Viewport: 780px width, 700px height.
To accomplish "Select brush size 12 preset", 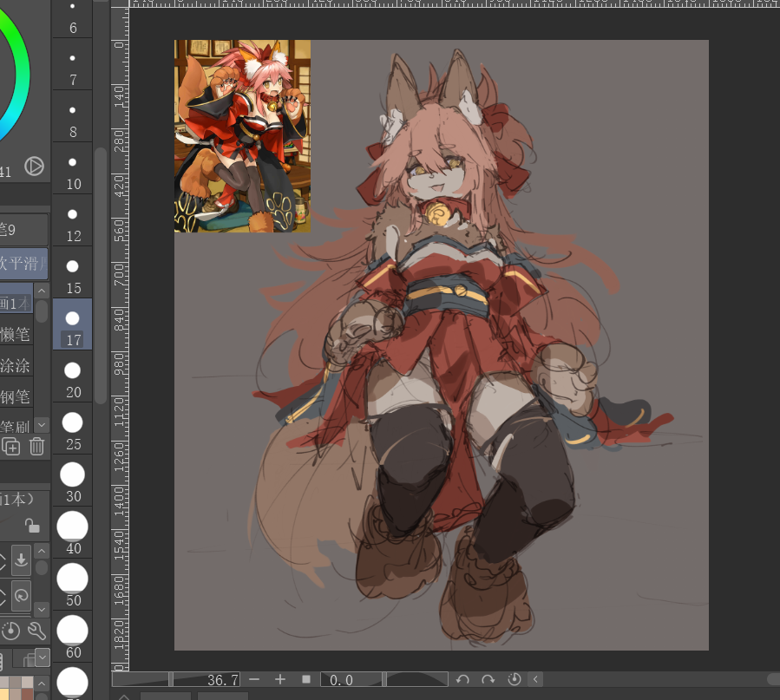I will tap(73, 220).
